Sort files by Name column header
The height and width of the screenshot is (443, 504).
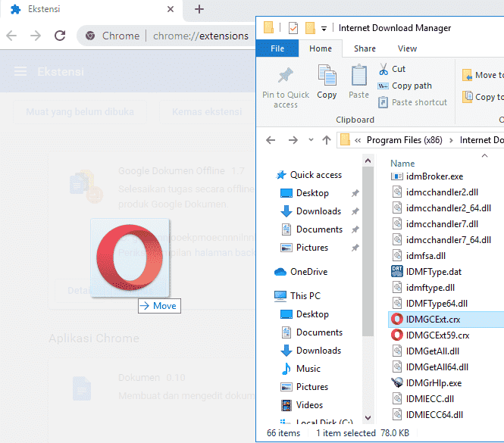click(402, 164)
